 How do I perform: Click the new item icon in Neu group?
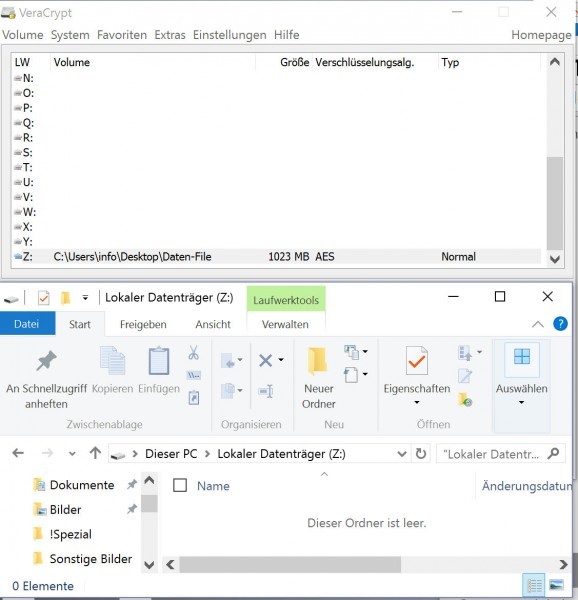pyautogui.click(x=352, y=352)
